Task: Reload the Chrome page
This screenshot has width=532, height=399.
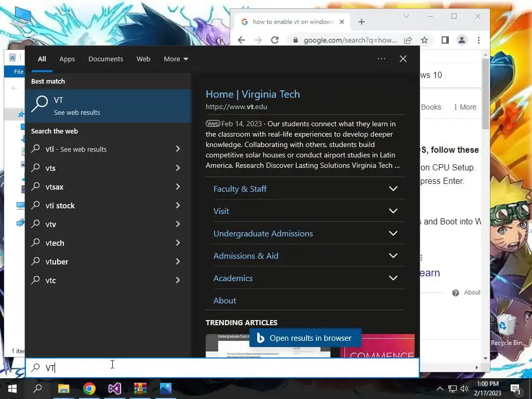Action: (275, 40)
